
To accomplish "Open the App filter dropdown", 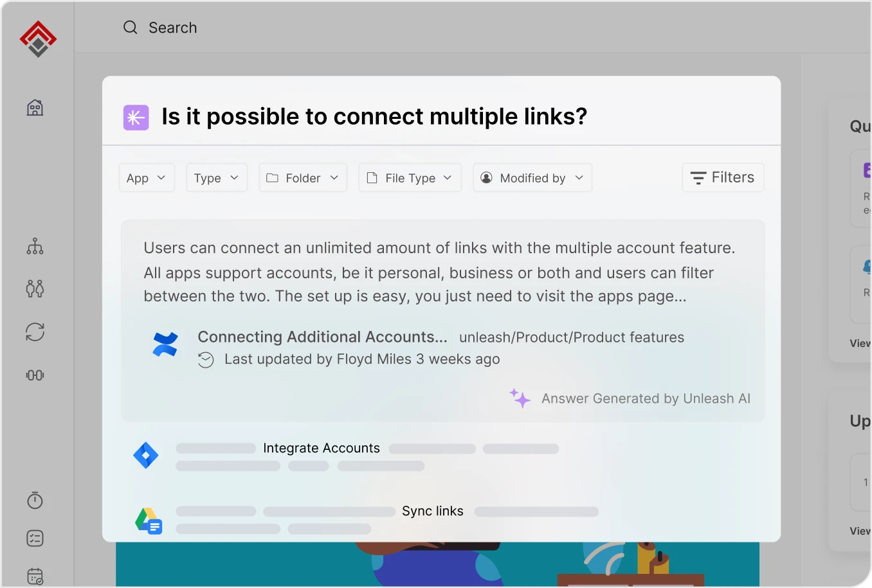I will 147,177.
